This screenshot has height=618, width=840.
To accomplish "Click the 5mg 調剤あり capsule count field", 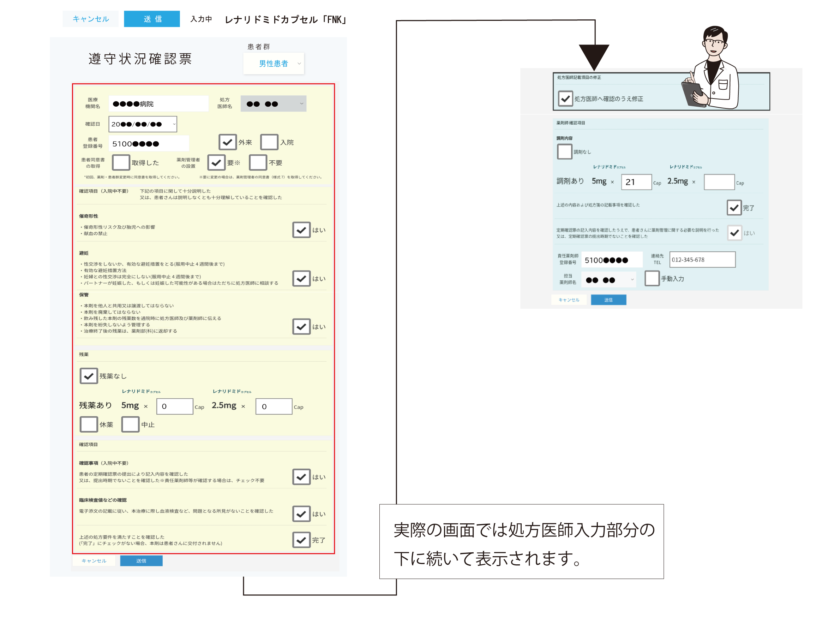I will 636,182.
